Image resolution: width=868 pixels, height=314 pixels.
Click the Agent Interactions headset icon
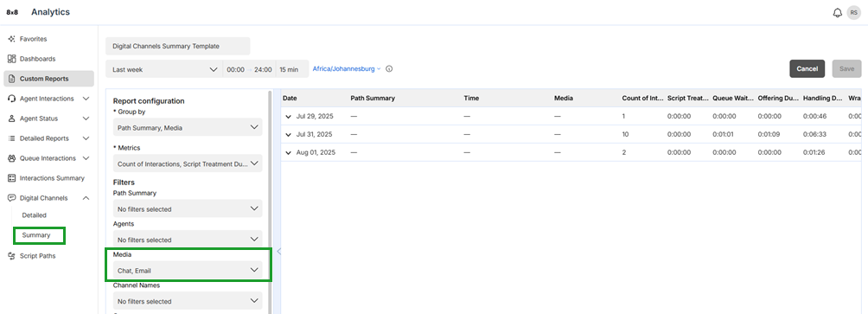coord(11,99)
